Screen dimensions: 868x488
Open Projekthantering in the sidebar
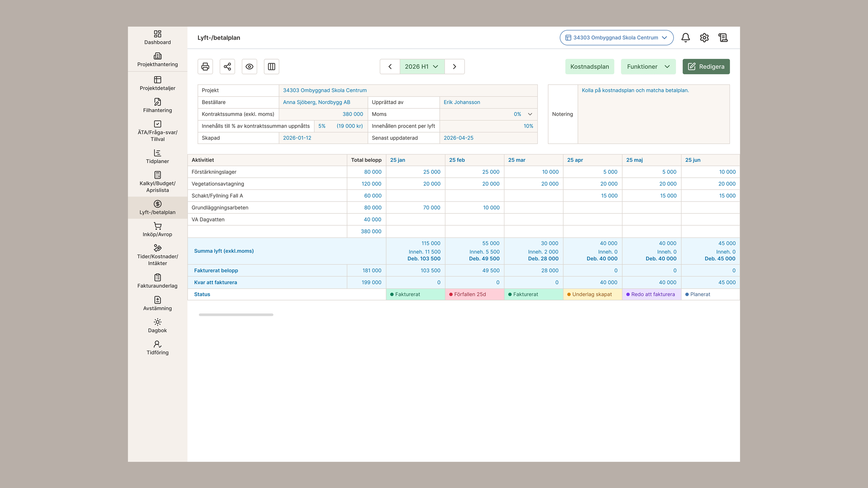(157, 60)
